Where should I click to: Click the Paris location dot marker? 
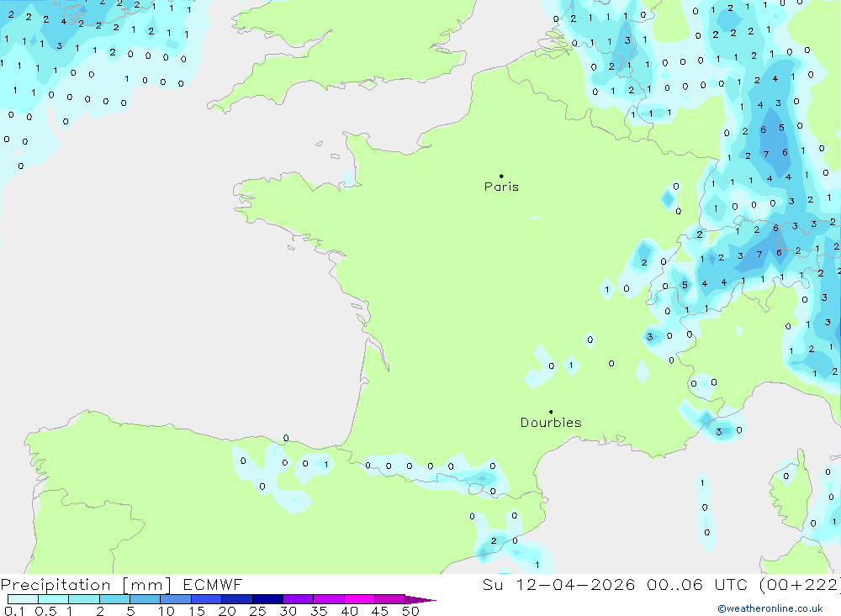coord(501,176)
